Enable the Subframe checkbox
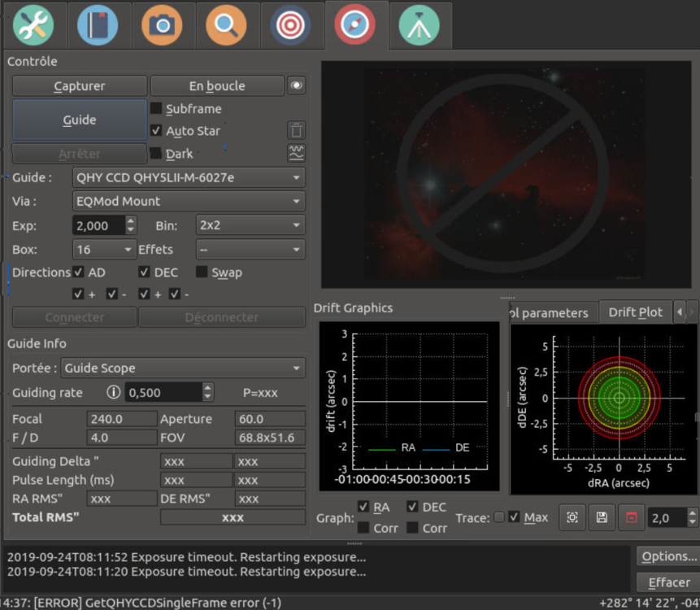 [x=157, y=109]
